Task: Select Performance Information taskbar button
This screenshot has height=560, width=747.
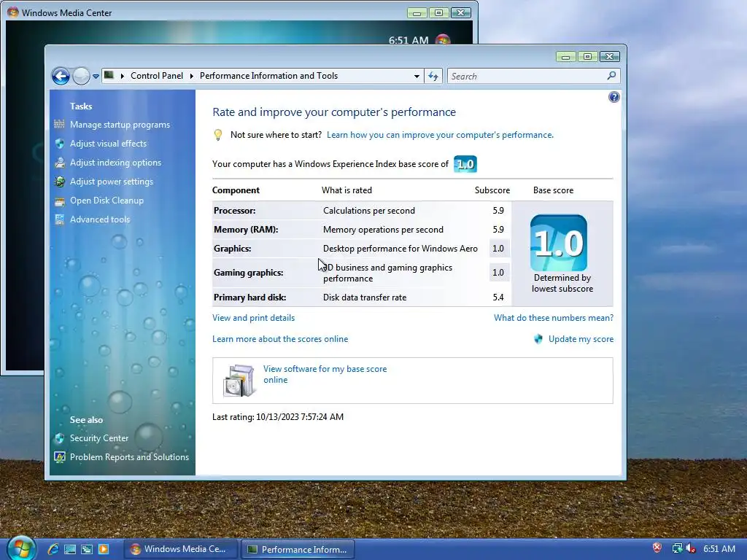Action: (298, 549)
